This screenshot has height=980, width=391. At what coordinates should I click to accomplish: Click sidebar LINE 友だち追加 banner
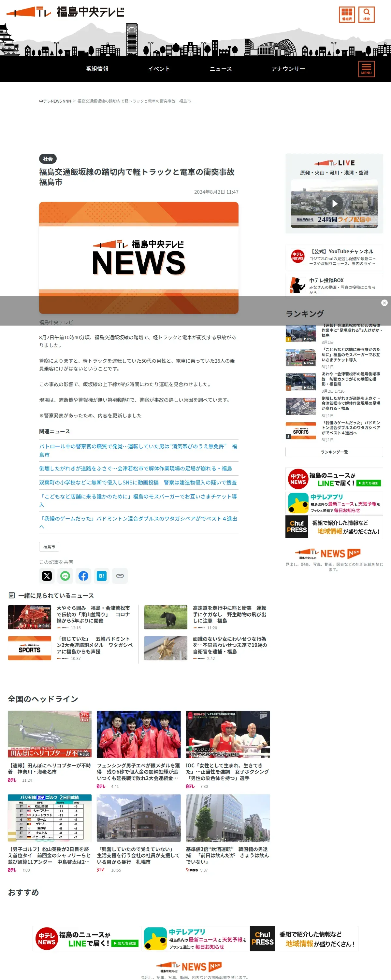pyautogui.click(x=334, y=479)
